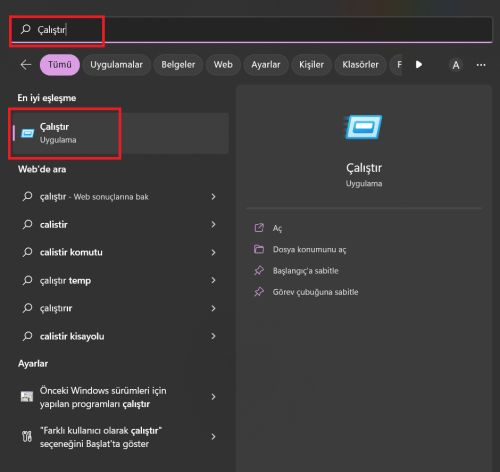The height and width of the screenshot is (472, 500).
Task: Select the 'calistir komutu' web suggestion
Action: coord(120,252)
